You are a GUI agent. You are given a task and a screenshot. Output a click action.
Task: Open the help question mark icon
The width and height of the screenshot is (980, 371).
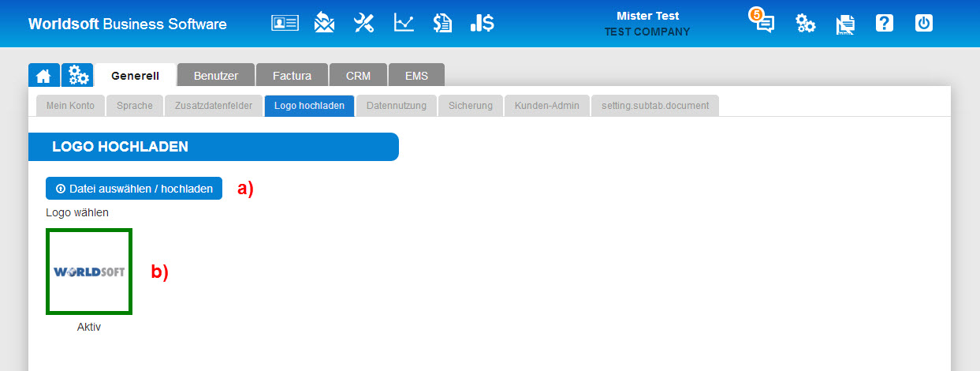coord(885,24)
